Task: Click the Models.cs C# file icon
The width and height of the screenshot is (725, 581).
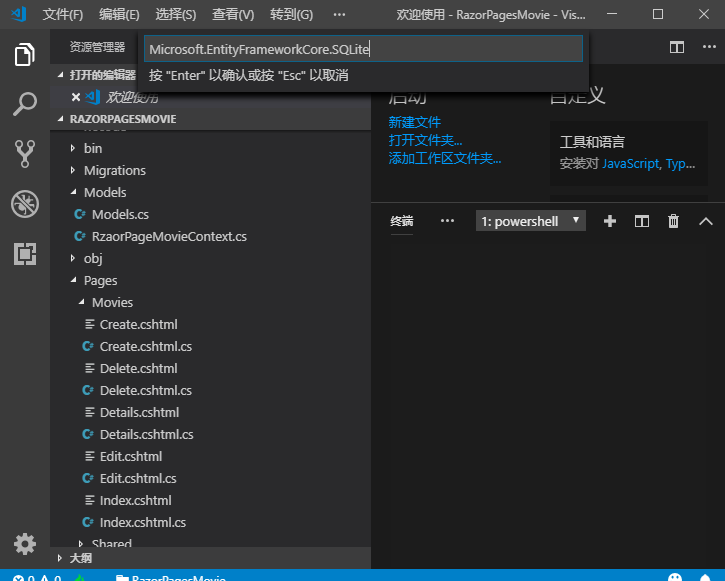Action: click(x=80, y=214)
